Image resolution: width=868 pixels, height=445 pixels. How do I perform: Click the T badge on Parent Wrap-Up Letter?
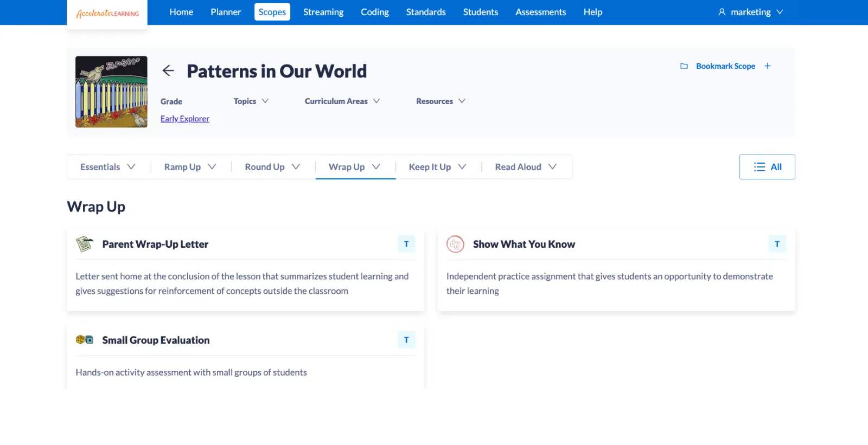point(406,244)
